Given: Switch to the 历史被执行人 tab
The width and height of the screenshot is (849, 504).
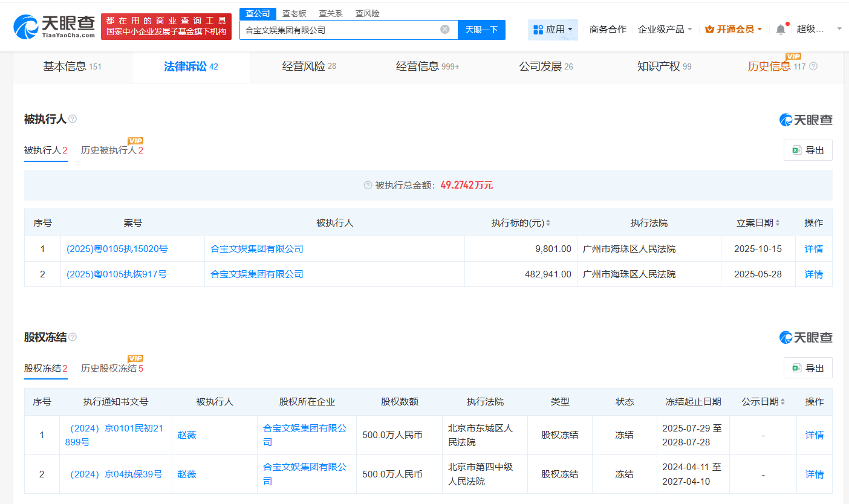Looking at the screenshot, I should 112,150.
